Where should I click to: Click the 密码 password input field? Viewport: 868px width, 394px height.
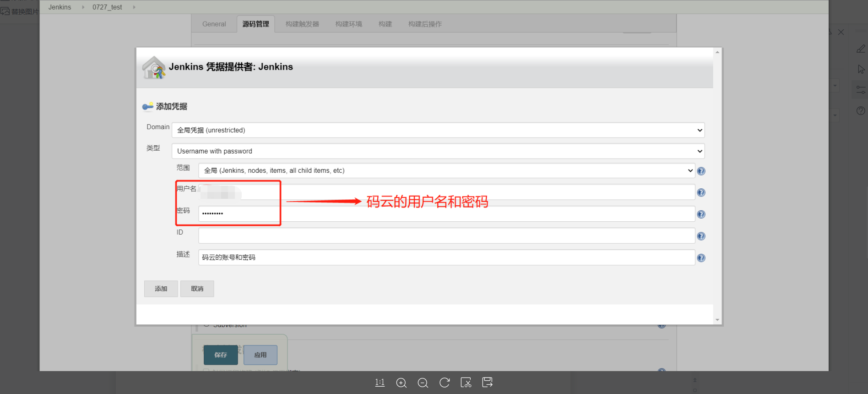[x=447, y=214]
